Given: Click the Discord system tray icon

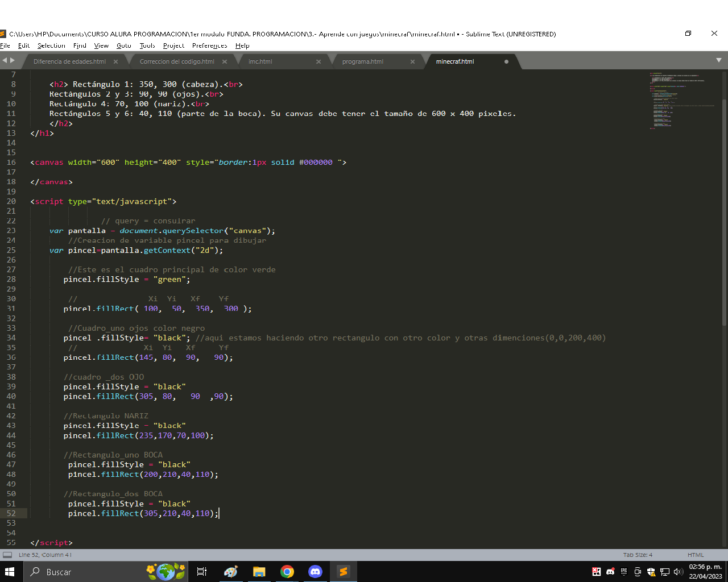Looking at the screenshot, I should (610, 572).
